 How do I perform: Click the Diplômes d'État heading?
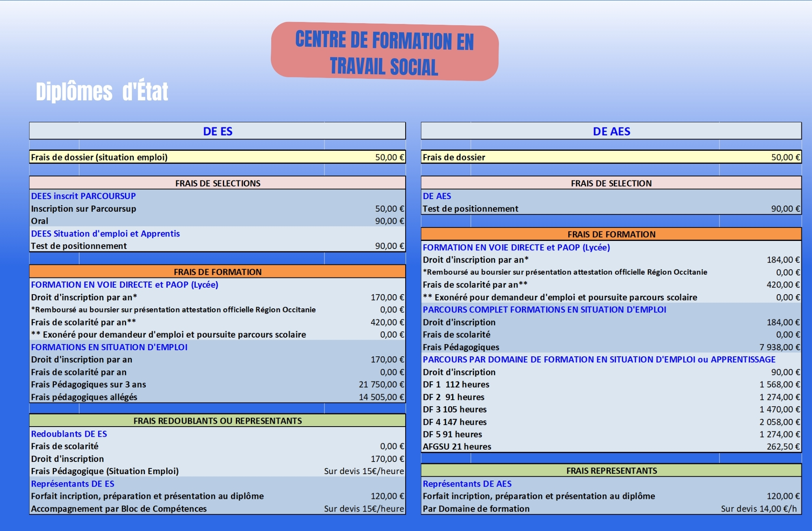tap(101, 91)
